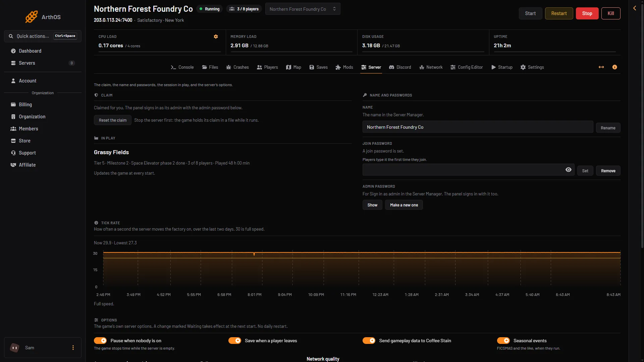The width and height of the screenshot is (644, 362).
Task: Open Dashboard from the sidebar
Action: point(43,51)
